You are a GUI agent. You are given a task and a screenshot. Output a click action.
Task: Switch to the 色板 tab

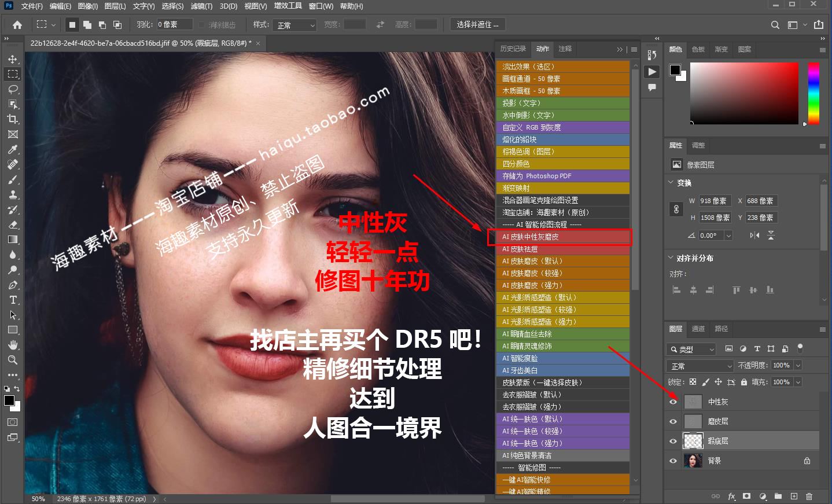[698, 49]
